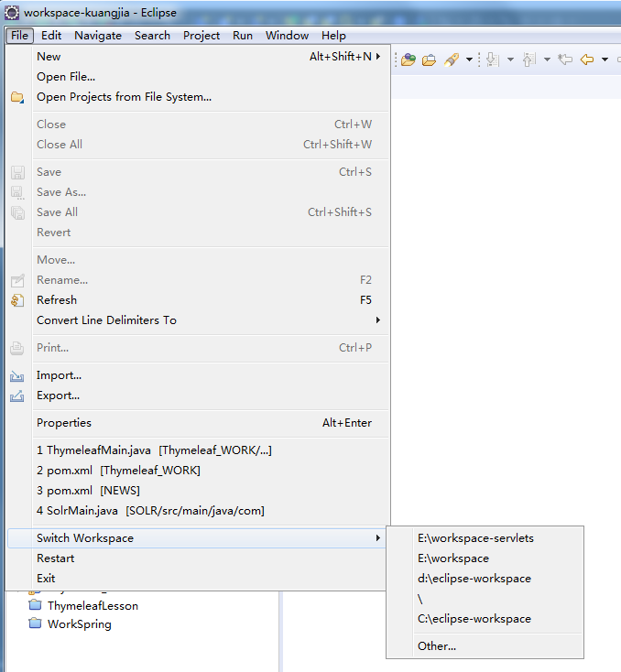This screenshot has height=672, width=621.
Task: Open the Edit menu
Action: click(51, 36)
